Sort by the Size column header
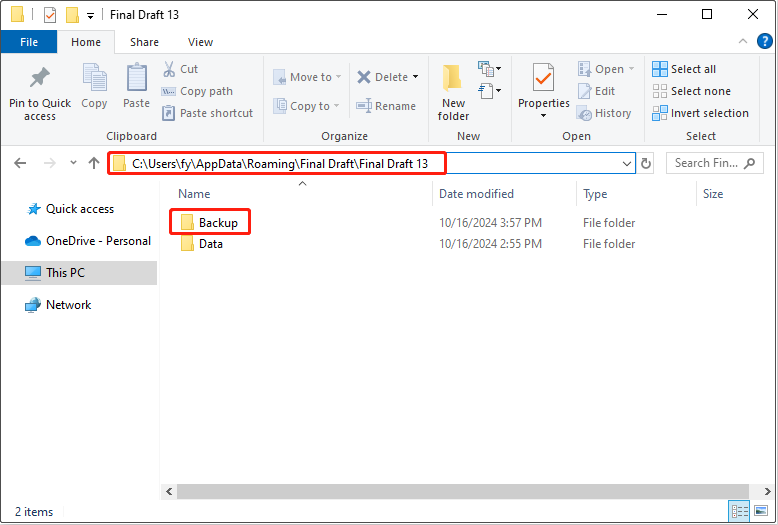 pos(713,194)
